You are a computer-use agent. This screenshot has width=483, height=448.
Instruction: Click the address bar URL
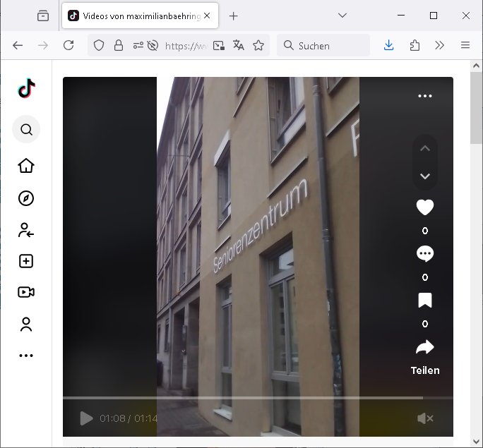click(186, 46)
